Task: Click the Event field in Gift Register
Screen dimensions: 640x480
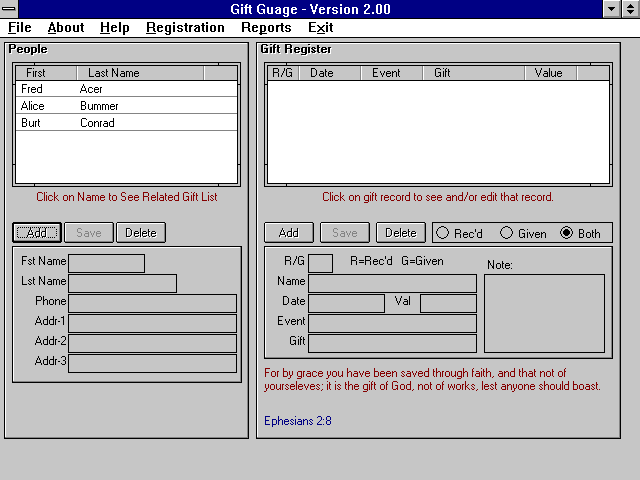Action: pos(392,322)
